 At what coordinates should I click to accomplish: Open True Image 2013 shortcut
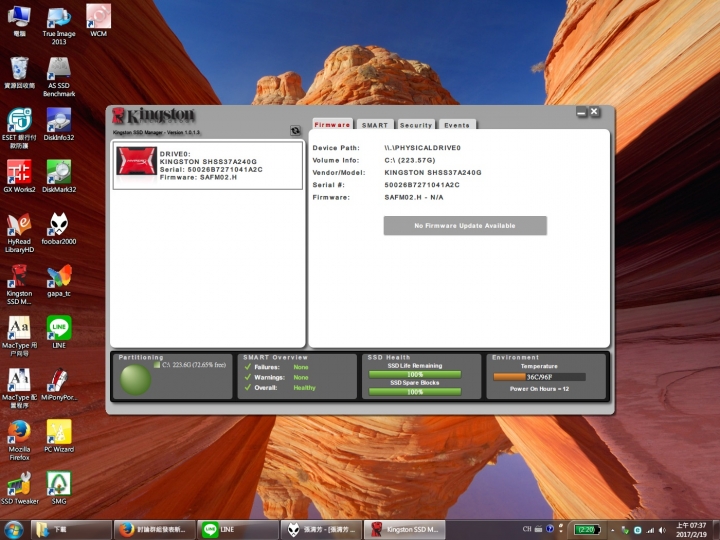(x=59, y=24)
